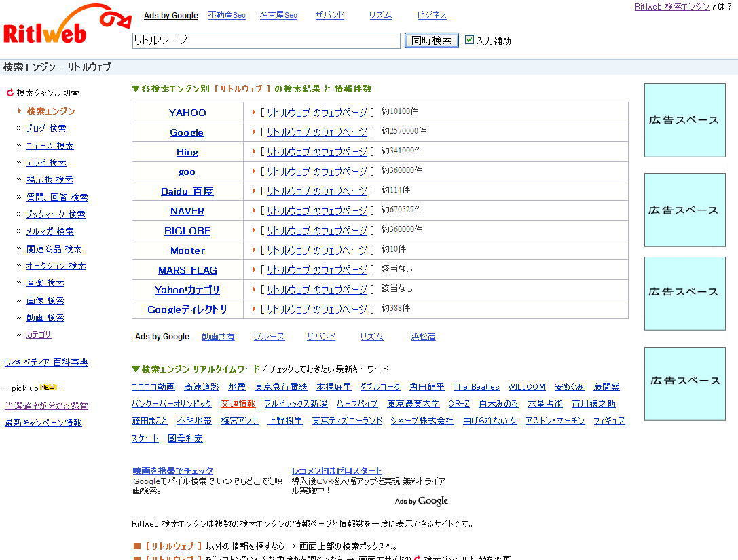Open the アストン・マーチン keyword link
The image size is (738, 560).
click(555, 421)
